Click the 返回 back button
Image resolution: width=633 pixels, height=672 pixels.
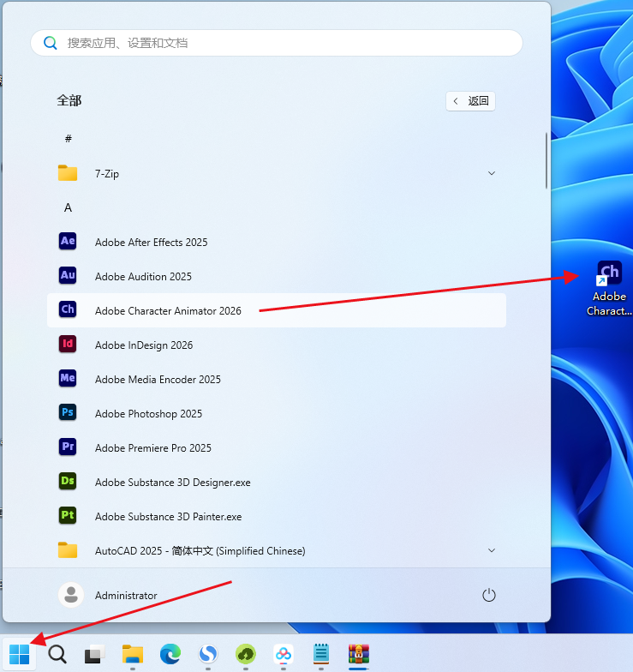pyautogui.click(x=470, y=101)
